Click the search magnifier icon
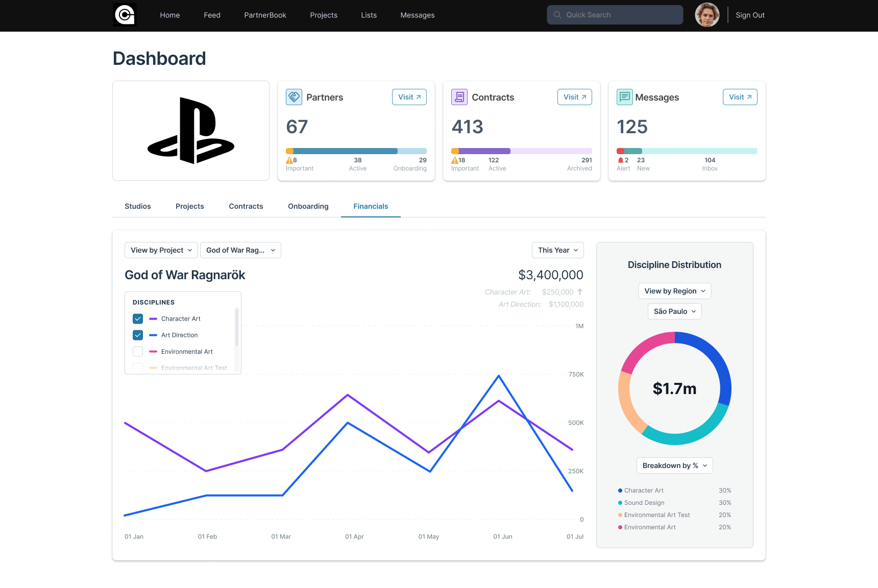 tap(557, 15)
